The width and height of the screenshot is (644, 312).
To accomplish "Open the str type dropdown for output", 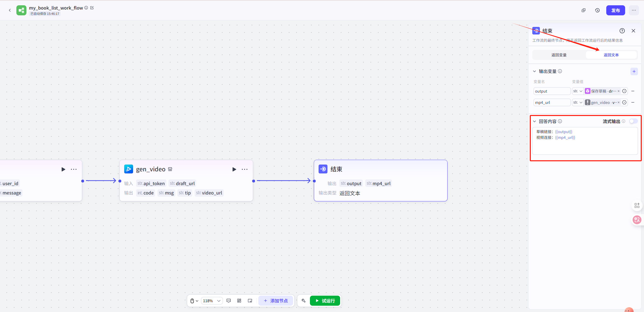I will click(578, 91).
